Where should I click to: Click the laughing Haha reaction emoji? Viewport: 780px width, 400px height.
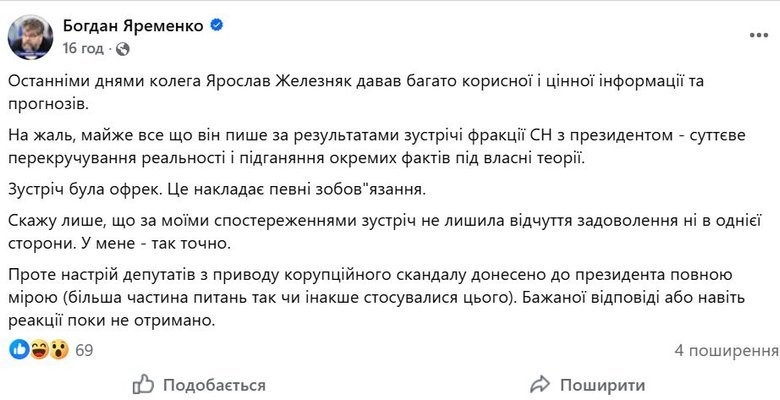click(x=40, y=350)
